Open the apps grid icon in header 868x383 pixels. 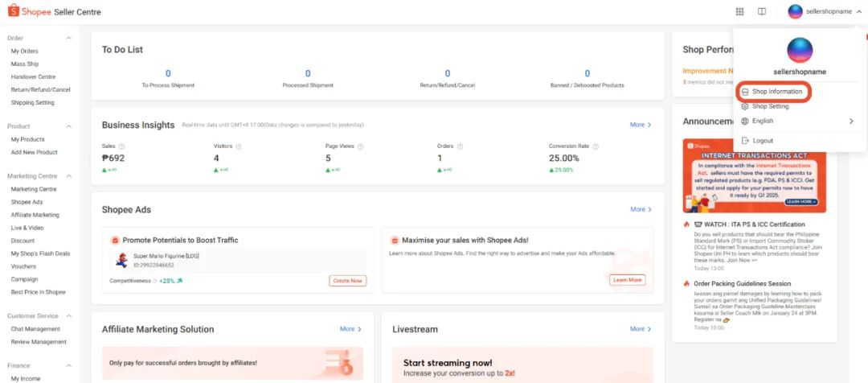coord(739,11)
